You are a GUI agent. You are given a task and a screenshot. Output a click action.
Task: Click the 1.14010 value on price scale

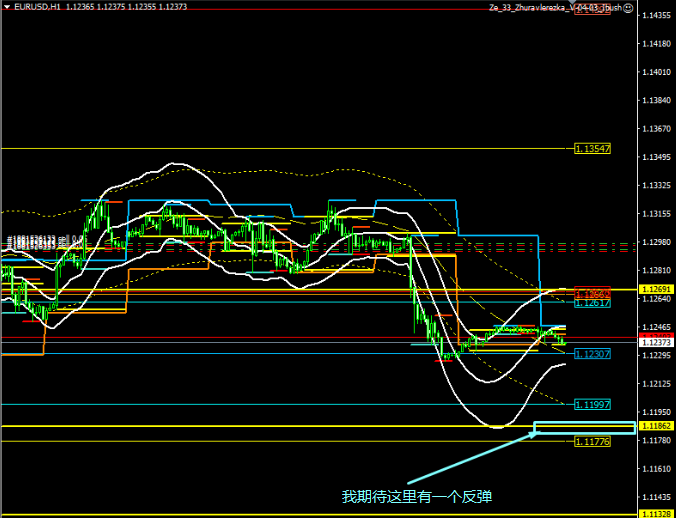coord(656,72)
